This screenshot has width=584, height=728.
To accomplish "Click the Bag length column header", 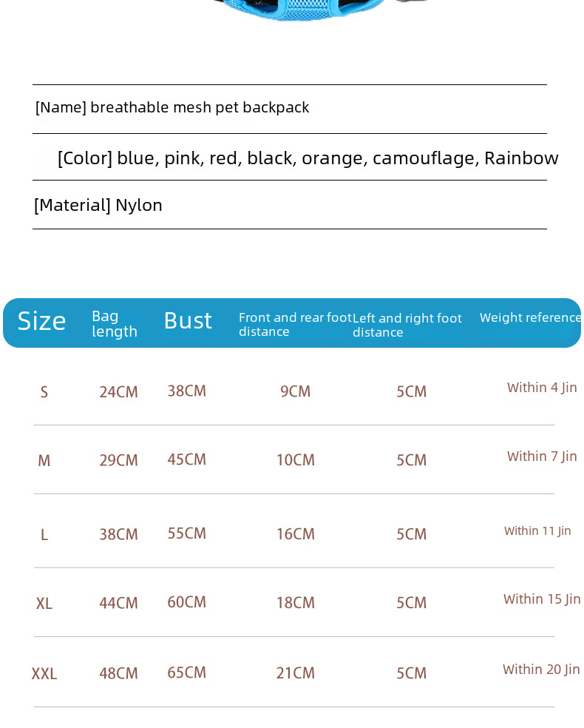I will pos(114,323).
